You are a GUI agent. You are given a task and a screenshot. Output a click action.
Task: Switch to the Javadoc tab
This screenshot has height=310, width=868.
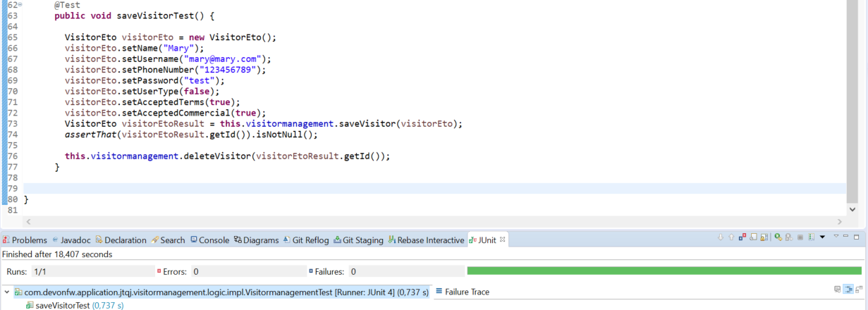click(x=71, y=240)
